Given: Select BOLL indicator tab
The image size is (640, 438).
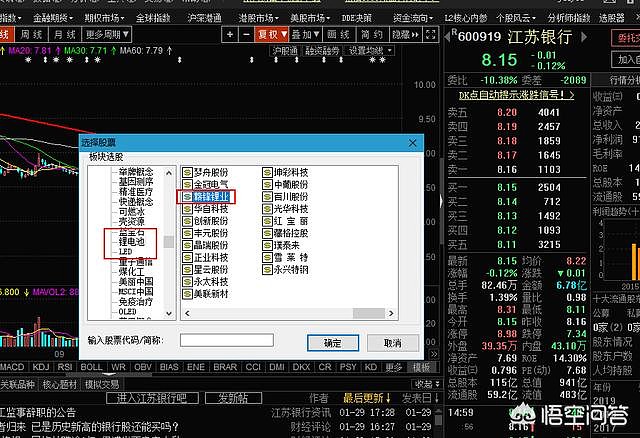Looking at the screenshot, I should point(91,367).
